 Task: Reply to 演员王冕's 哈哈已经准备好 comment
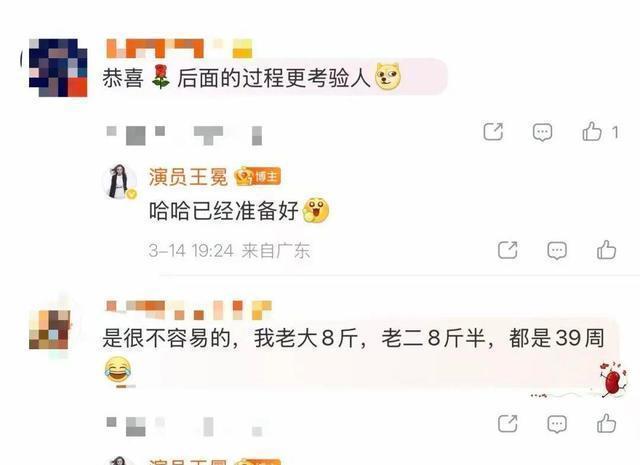557,250
